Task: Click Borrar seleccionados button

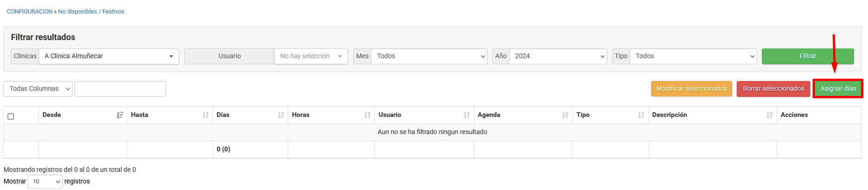Action: [x=773, y=89]
